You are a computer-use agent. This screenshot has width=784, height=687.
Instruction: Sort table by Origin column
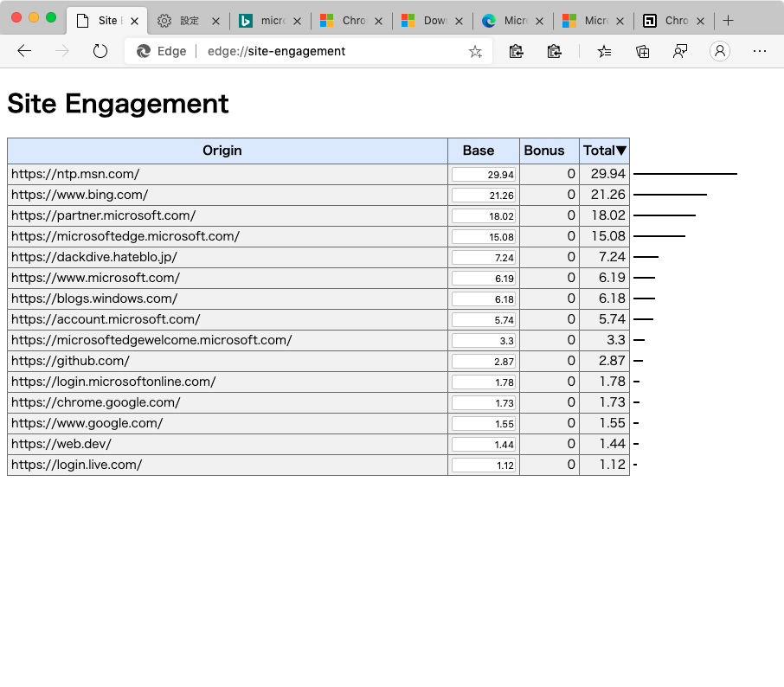228,151
